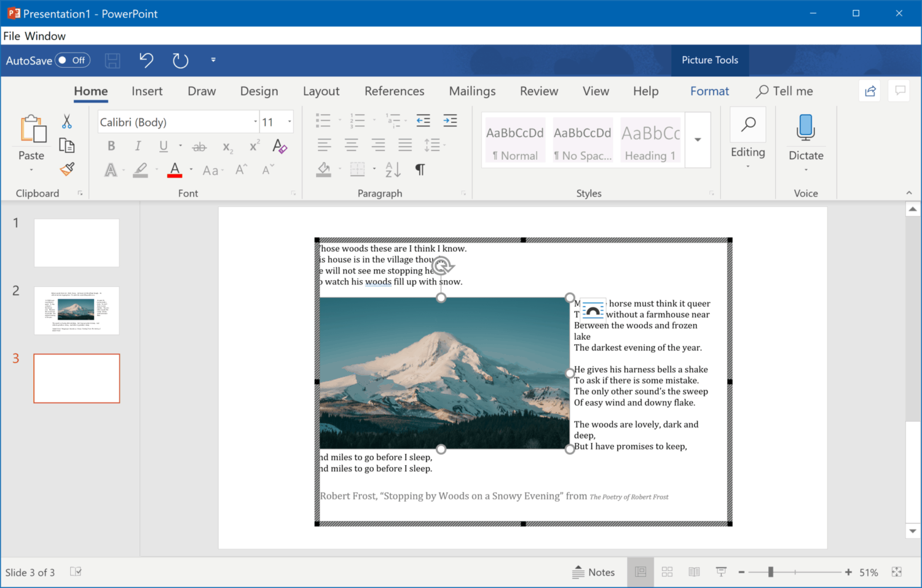Apply the text highlight color

[141, 170]
